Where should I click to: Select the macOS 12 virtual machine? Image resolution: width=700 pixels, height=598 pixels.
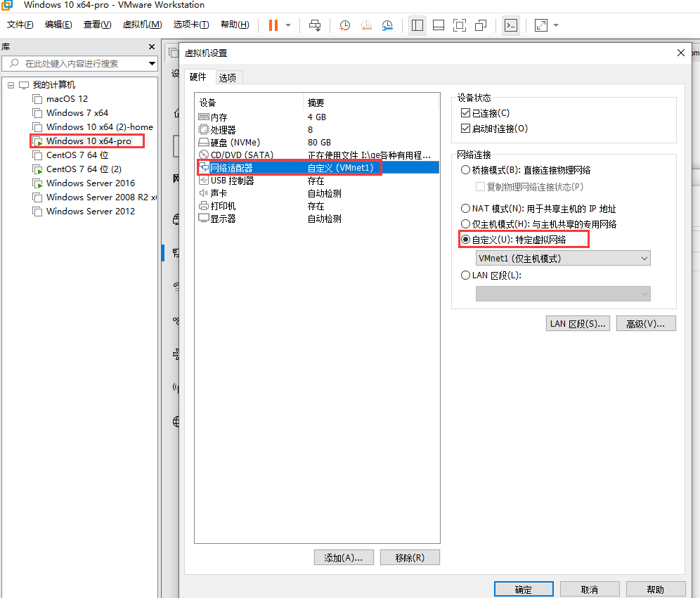pyautogui.click(x=67, y=98)
